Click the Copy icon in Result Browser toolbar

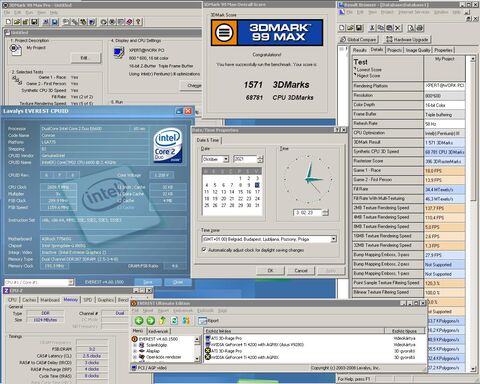pyautogui.click(x=381, y=28)
